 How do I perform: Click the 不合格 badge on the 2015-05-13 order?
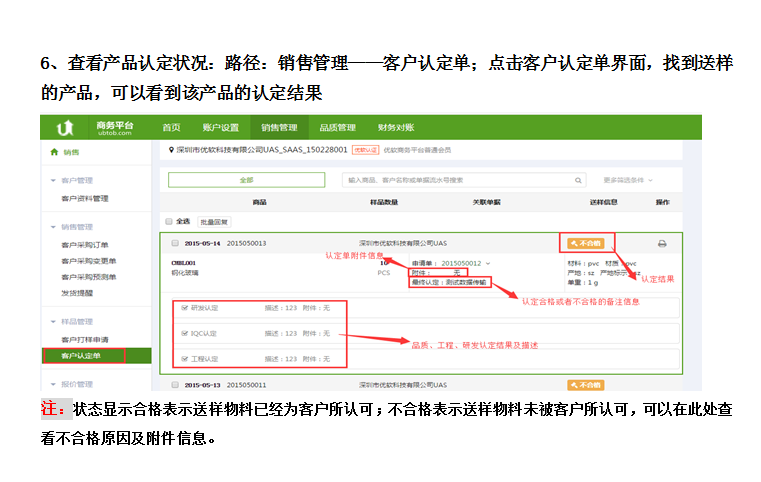click(586, 384)
